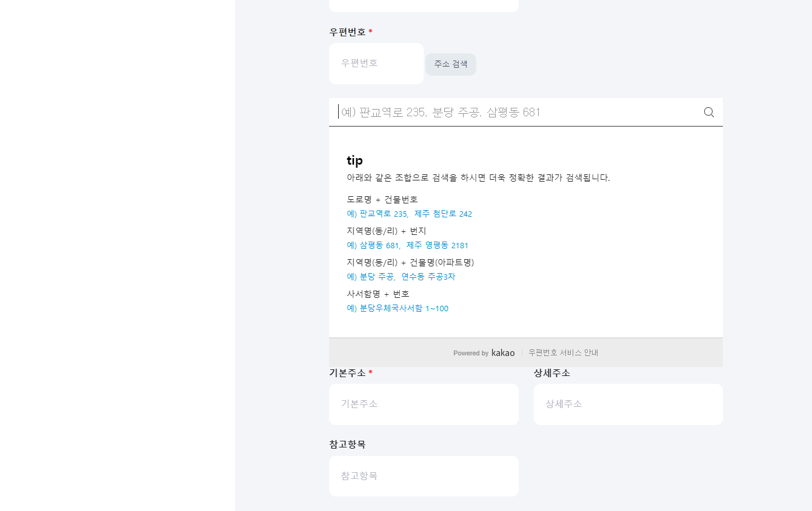Click the address search box with 판교역로 placeholder

point(515,112)
